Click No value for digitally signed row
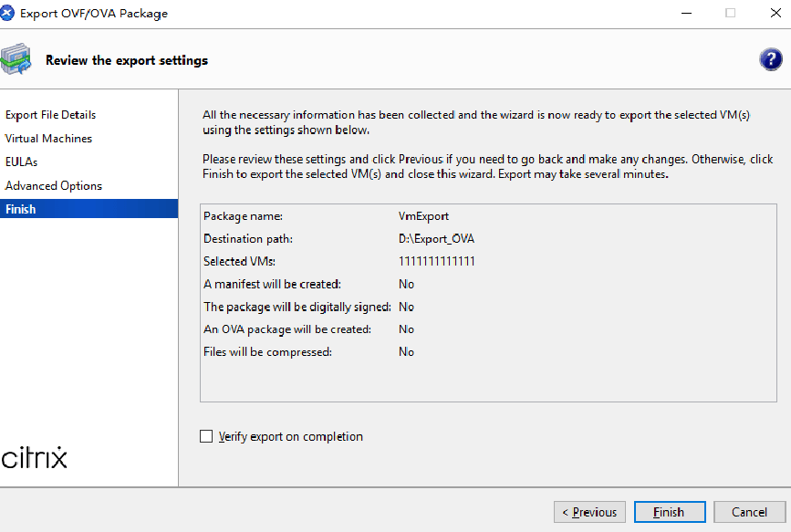The image size is (791, 532). pyautogui.click(x=406, y=307)
